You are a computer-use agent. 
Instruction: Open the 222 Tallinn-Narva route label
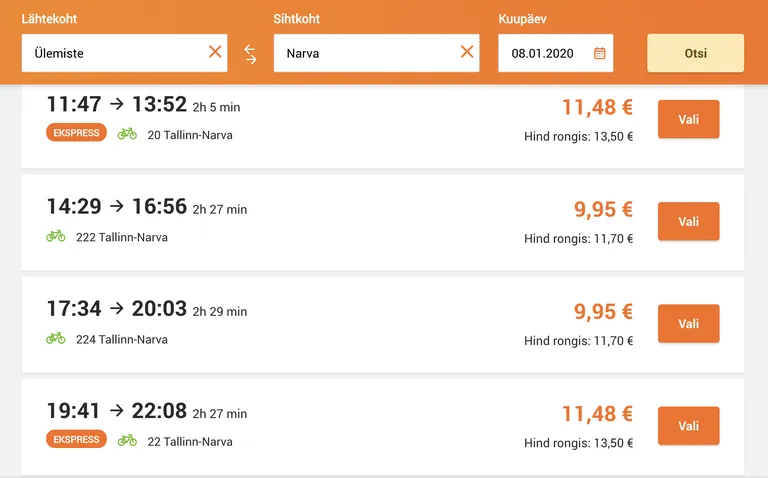[x=122, y=237]
